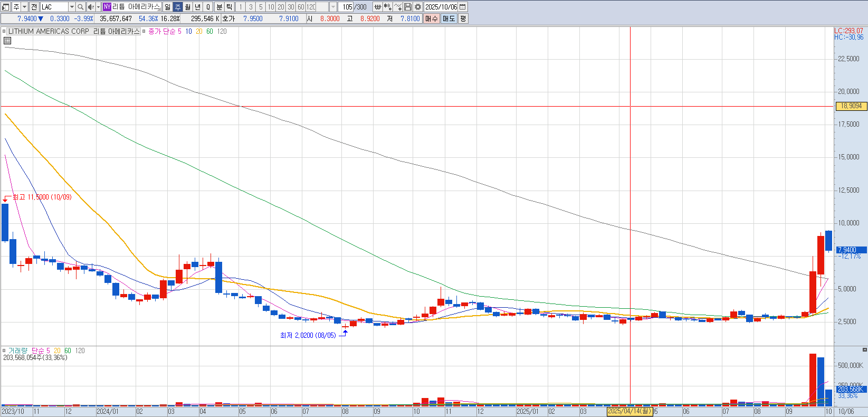Select the 월 monthly chart period
The image size is (868, 417).
tap(187, 7)
